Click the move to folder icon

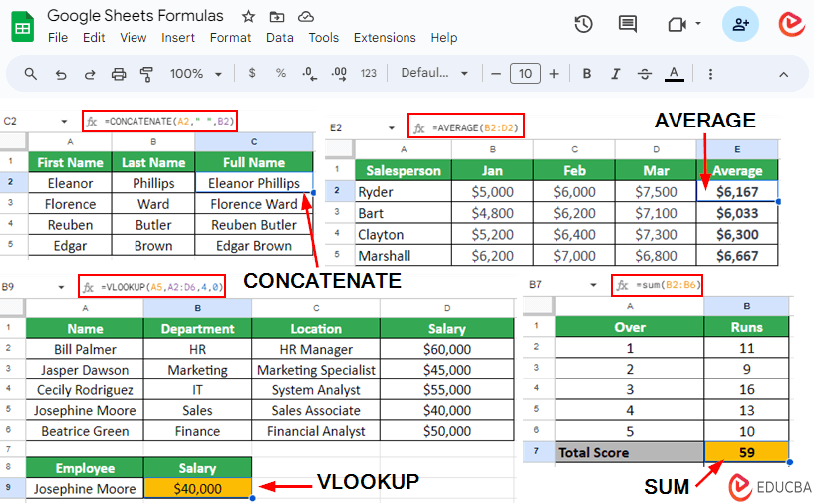tap(277, 17)
